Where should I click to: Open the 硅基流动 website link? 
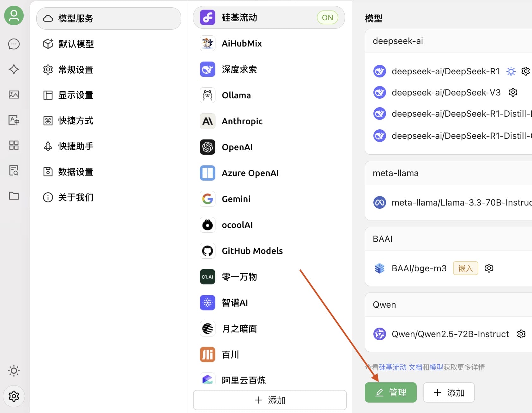pyautogui.click(x=393, y=367)
